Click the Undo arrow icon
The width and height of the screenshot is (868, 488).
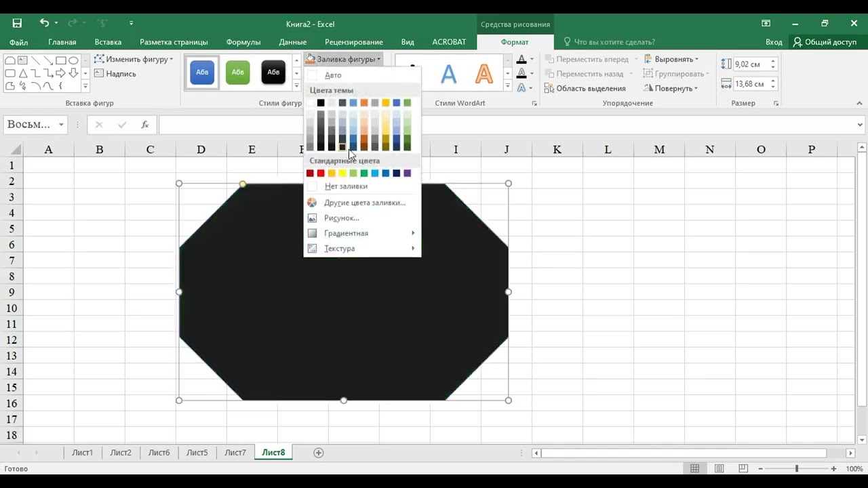44,23
